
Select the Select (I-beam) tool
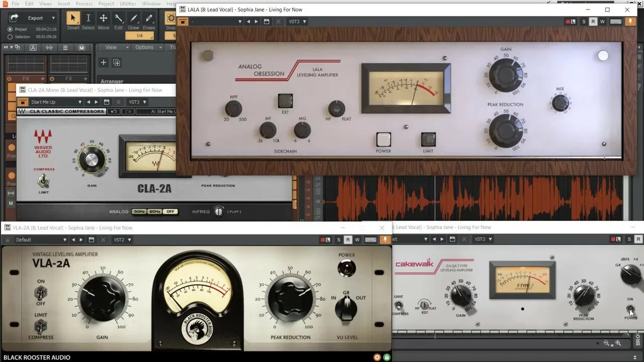[x=88, y=18]
